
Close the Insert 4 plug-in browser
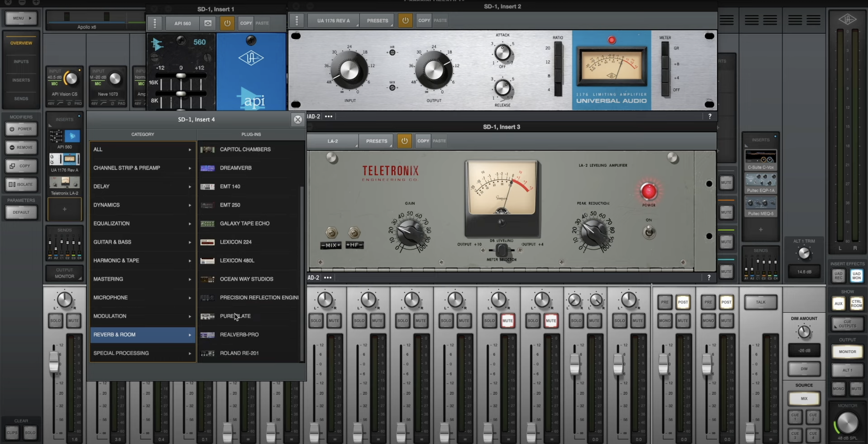[298, 120]
